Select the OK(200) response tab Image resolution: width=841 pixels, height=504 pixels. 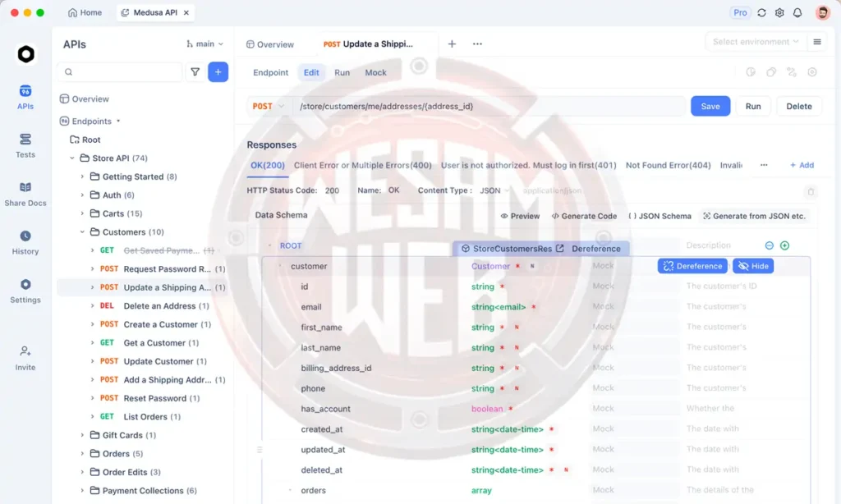(x=267, y=165)
